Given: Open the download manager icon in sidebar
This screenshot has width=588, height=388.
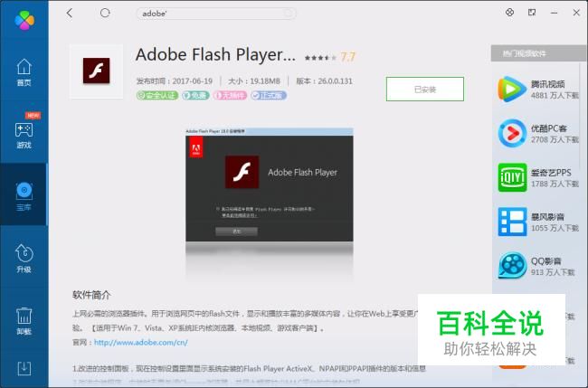Looking at the screenshot, I should (24, 368).
